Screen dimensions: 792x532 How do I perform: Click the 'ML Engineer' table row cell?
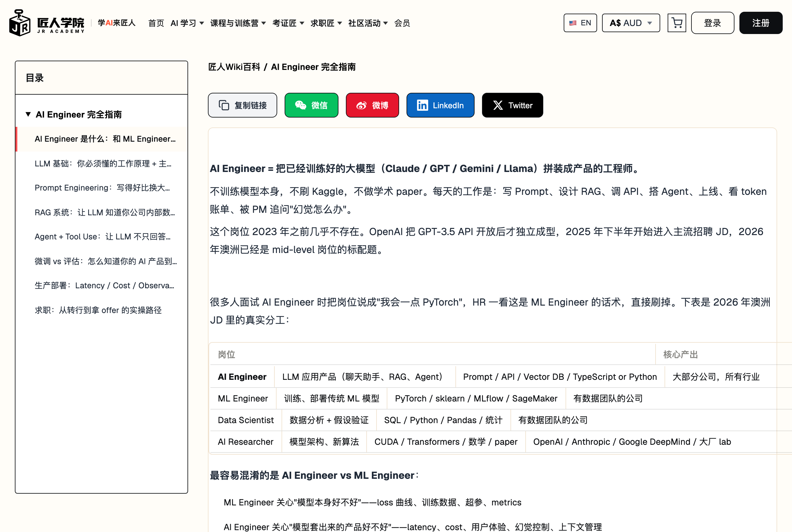(243, 398)
